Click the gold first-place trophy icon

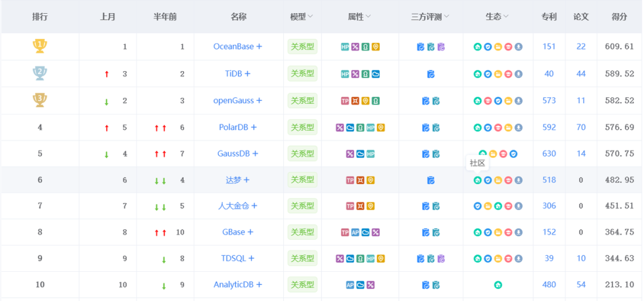pos(40,46)
